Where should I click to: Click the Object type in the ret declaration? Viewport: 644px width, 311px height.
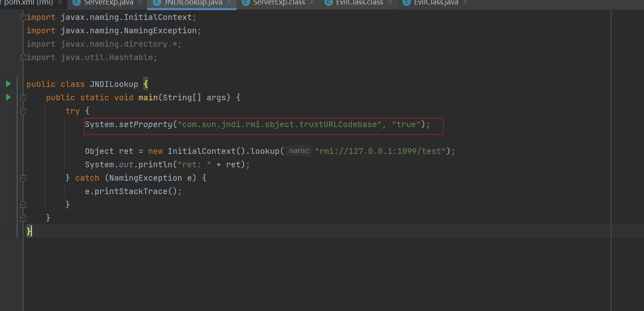tap(99, 151)
